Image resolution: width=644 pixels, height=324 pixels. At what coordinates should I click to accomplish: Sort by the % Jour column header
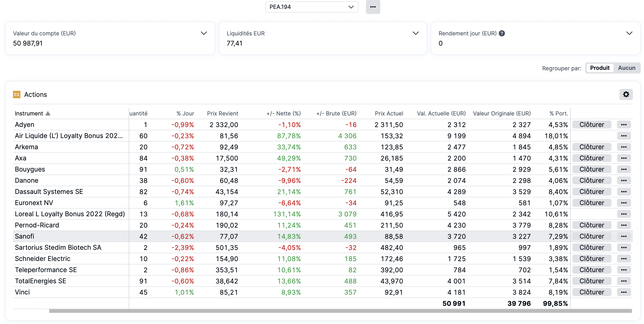185,113
